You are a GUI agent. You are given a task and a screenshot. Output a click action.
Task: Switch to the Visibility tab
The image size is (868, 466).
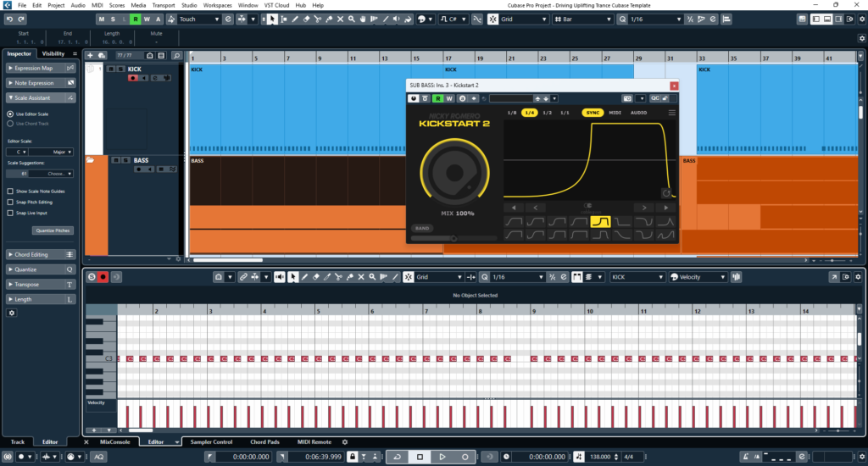coord(53,53)
